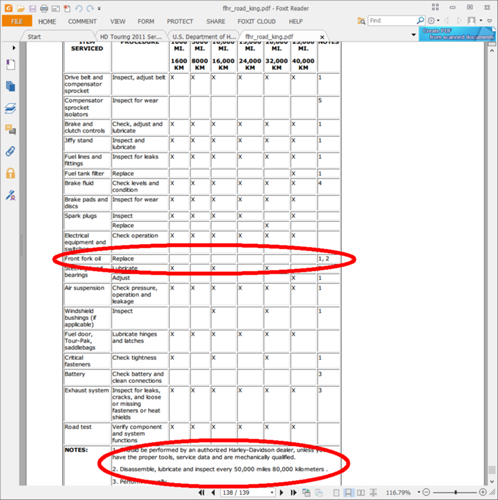Redo the last action
Viewport: 498px width, 500px height.
click(90, 8)
